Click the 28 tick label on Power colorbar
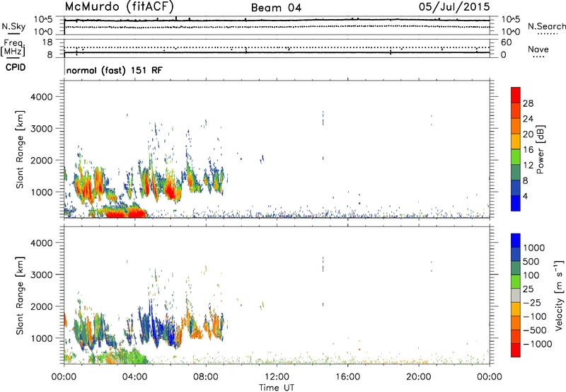The image size is (566, 392). 528,103
